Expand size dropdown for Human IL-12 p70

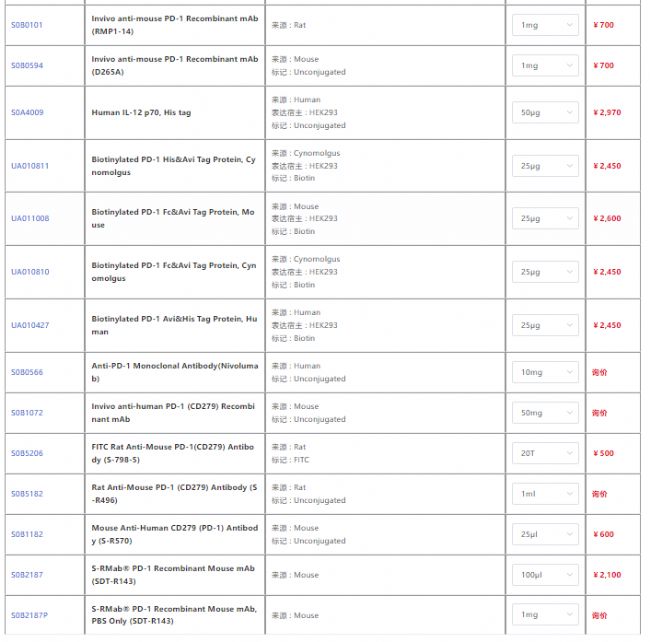tap(545, 113)
